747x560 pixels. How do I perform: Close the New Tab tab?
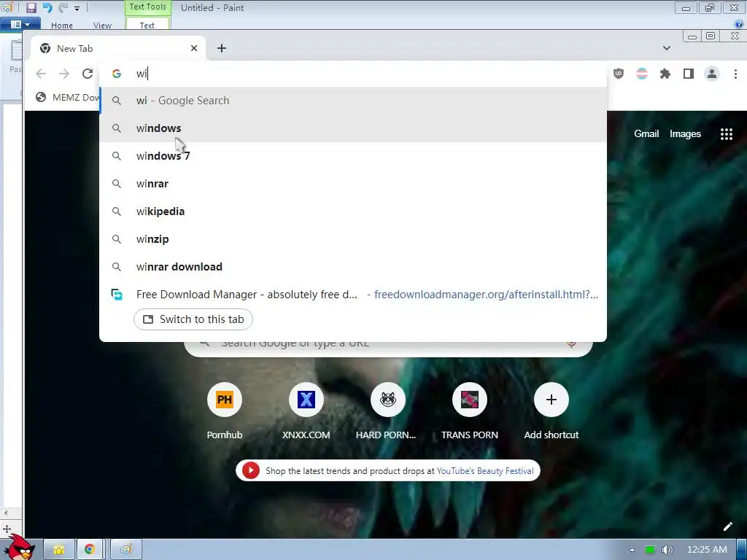194,48
